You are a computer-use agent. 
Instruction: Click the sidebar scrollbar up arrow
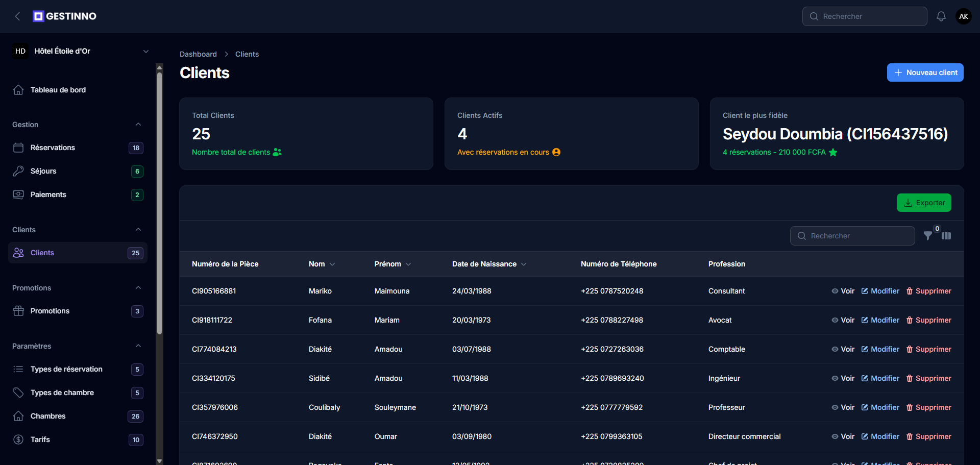(159, 67)
